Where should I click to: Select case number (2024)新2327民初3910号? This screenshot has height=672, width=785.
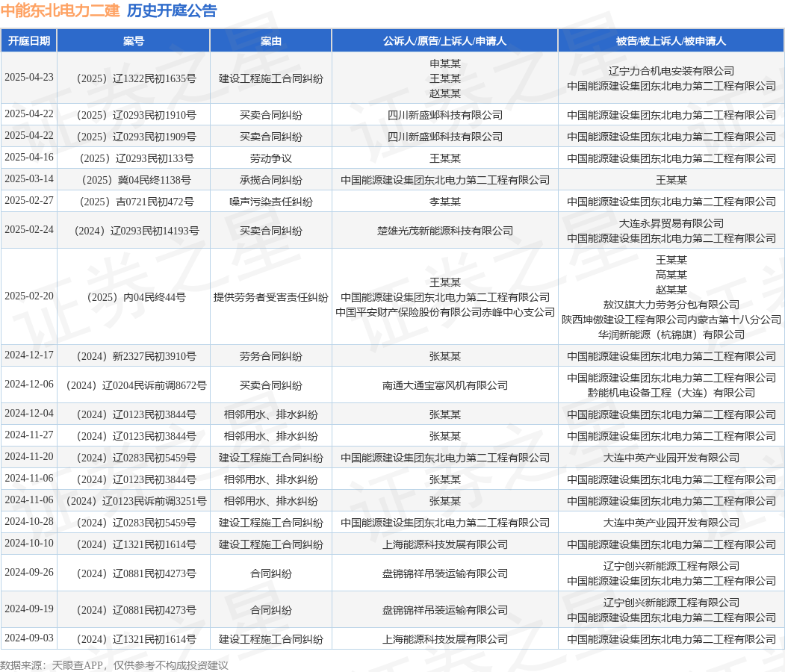pyautogui.click(x=136, y=356)
